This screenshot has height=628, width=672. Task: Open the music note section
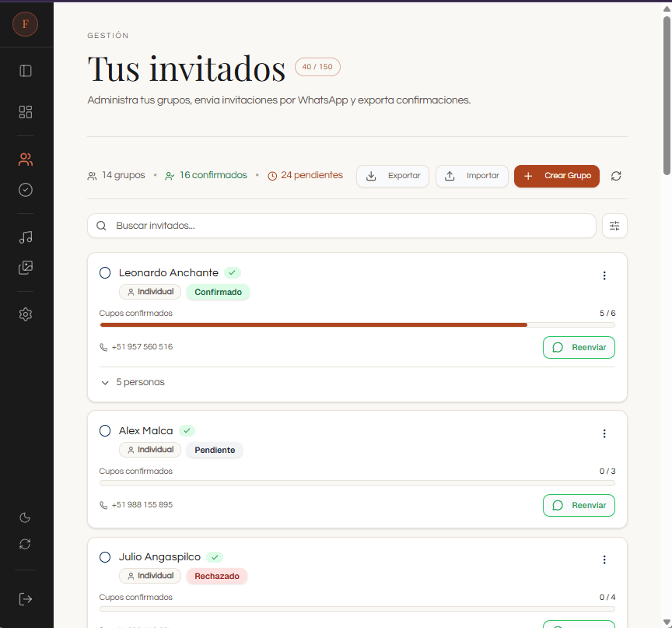coord(26,237)
